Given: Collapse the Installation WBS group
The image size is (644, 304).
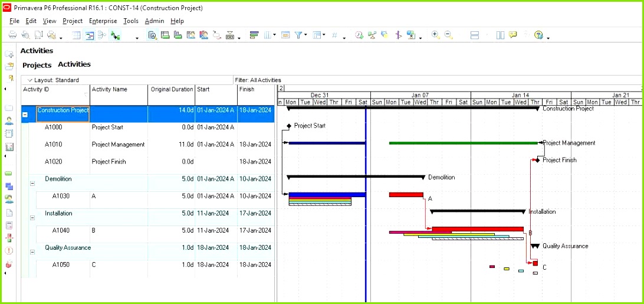Looking at the screenshot, I should (x=32, y=218).
